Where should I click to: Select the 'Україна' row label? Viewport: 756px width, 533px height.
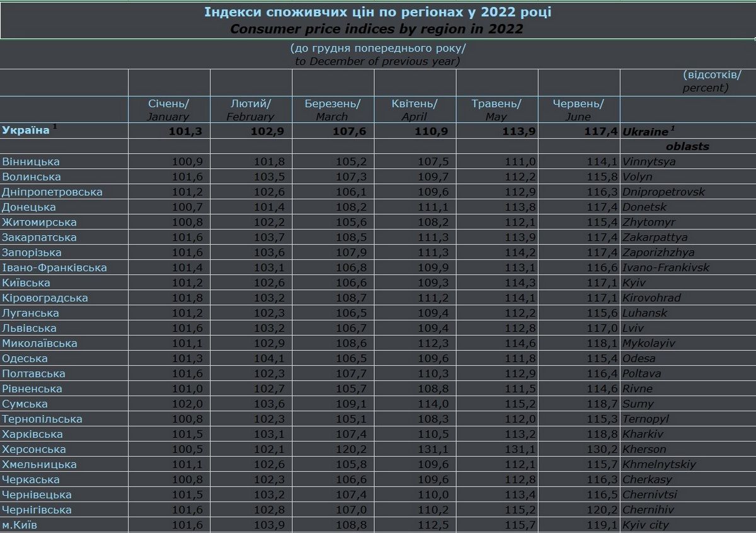(26, 130)
